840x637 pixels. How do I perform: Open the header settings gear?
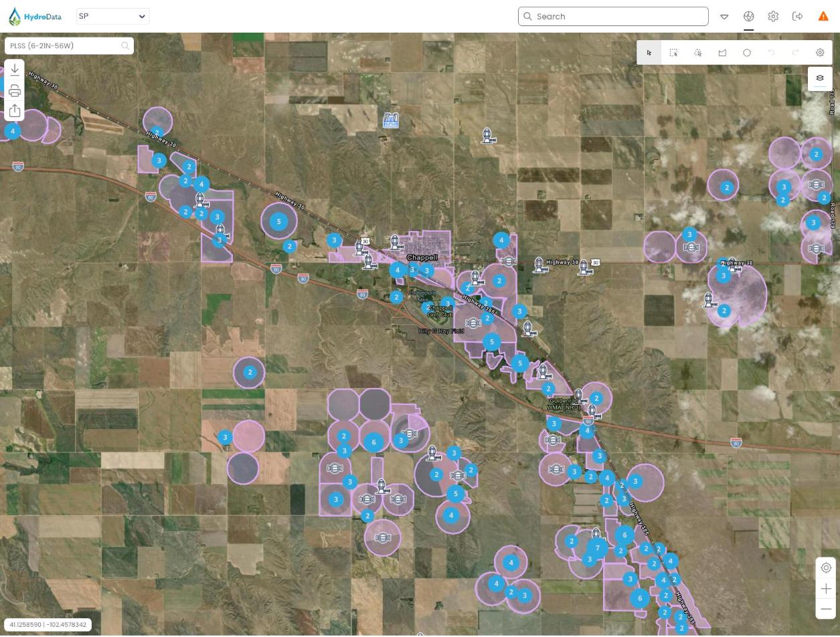coord(773,16)
